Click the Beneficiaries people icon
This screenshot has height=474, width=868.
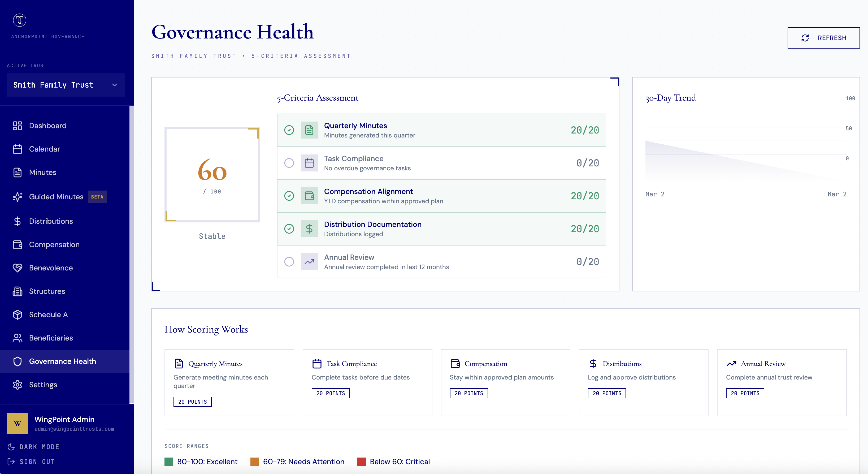(x=18, y=338)
